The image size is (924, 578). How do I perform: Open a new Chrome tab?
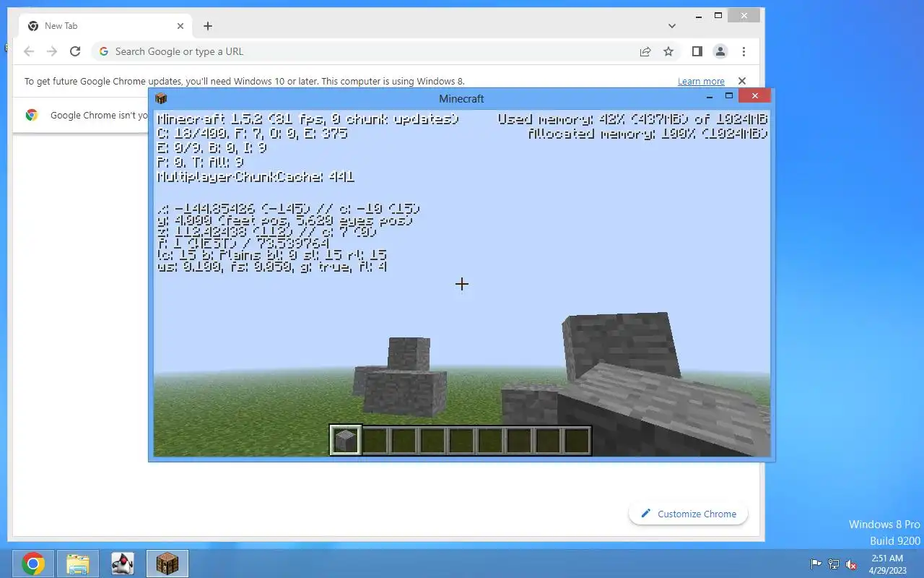pos(208,26)
